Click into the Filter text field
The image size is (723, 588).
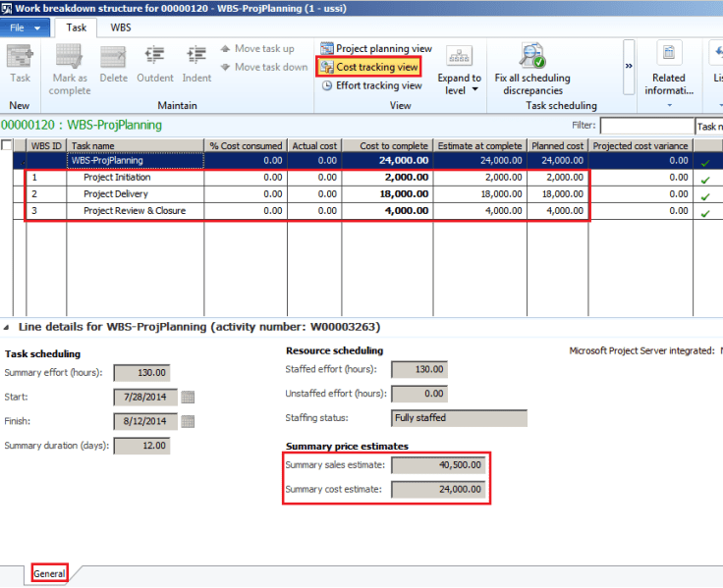[645, 126]
